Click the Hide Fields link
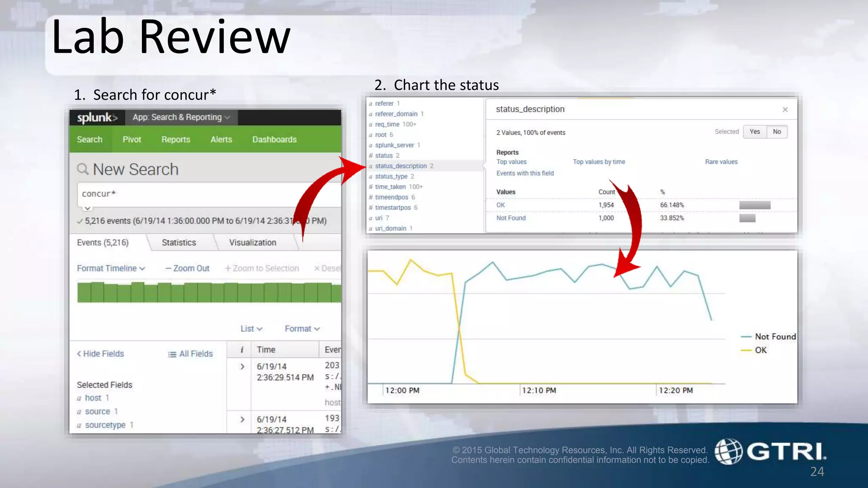 [100, 354]
